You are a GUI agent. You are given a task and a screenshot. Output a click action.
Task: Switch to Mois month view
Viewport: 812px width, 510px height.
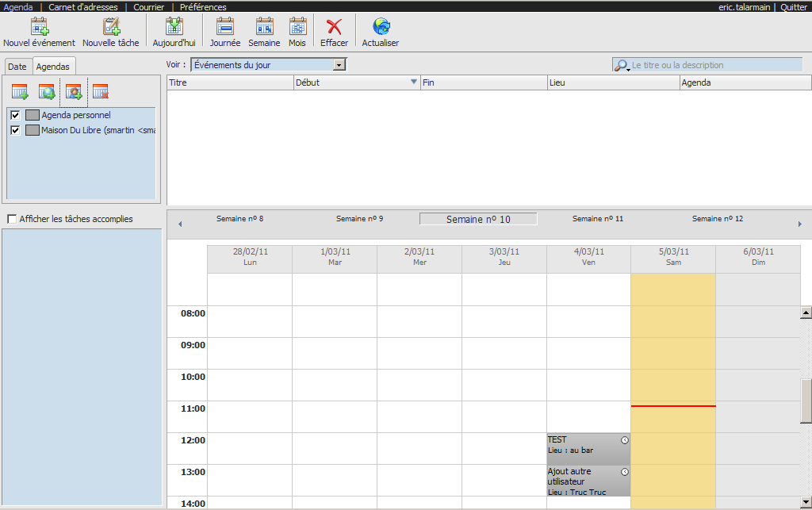(297, 27)
